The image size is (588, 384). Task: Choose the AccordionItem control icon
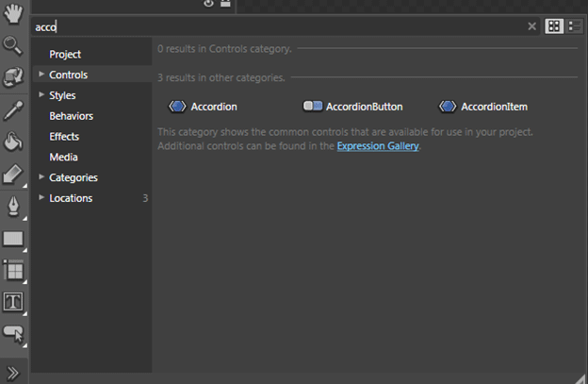click(448, 107)
